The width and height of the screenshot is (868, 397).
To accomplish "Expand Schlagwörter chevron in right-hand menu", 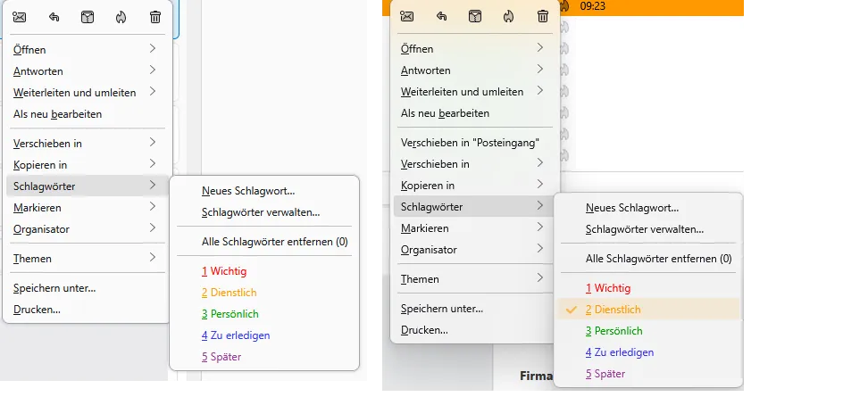I will [540, 206].
